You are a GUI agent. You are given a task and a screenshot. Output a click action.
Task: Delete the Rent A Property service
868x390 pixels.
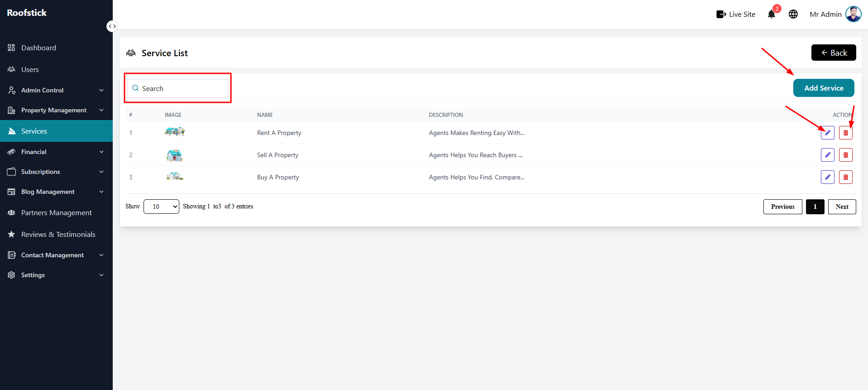click(x=845, y=133)
